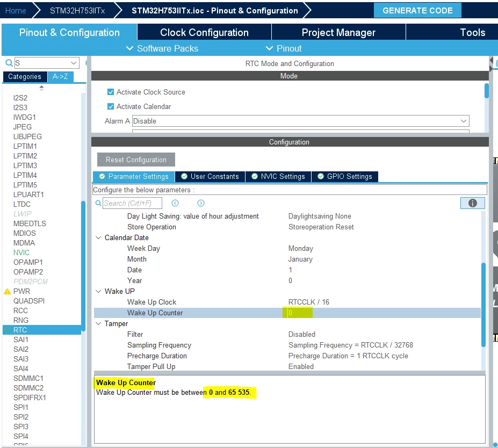Collapse the Calendar Date section
This screenshot has height=448, width=498.
pos(98,238)
